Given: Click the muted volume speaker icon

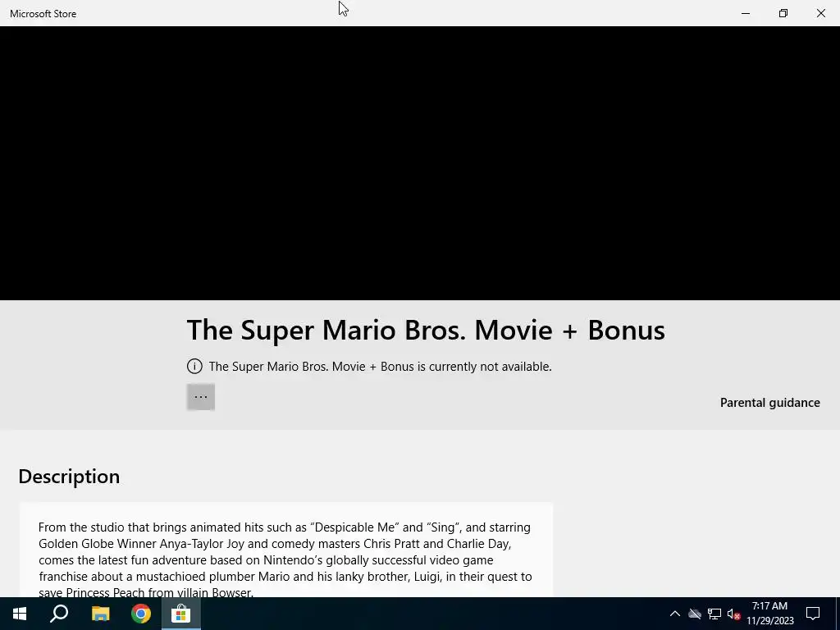Looking at the screenshot, I should click(733, 614).
